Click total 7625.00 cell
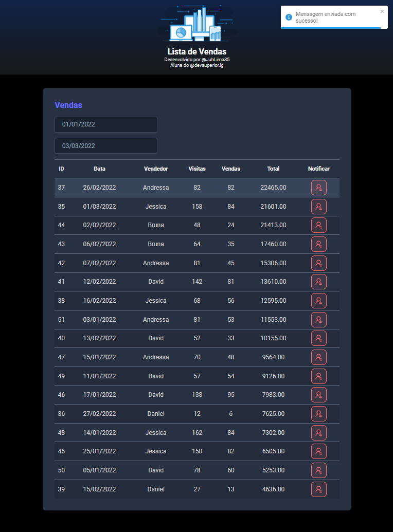393x532 pixels. tap(274, 414)
